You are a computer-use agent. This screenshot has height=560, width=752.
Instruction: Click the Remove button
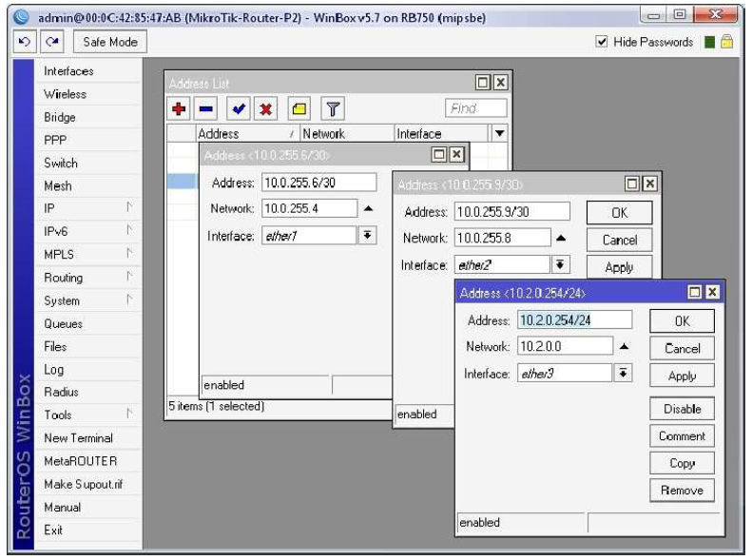[682, 490]
